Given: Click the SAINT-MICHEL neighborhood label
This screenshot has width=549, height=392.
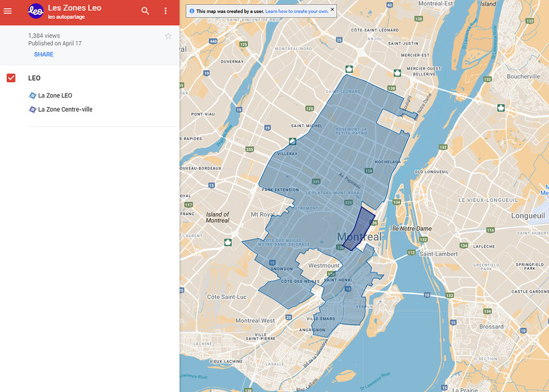Looking at the screenshot, I should 307,125.
